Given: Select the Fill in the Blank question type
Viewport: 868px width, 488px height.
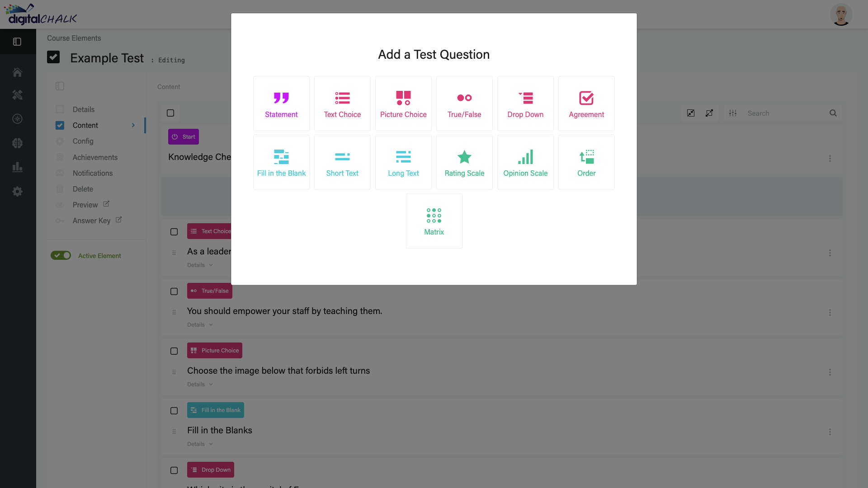Looking at the screenshot, I should 281,162.
